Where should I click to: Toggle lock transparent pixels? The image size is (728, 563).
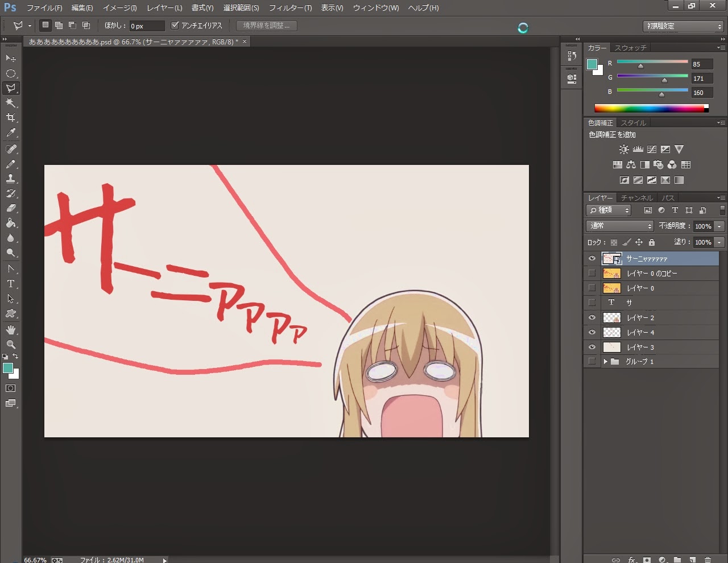coord(614,242)
